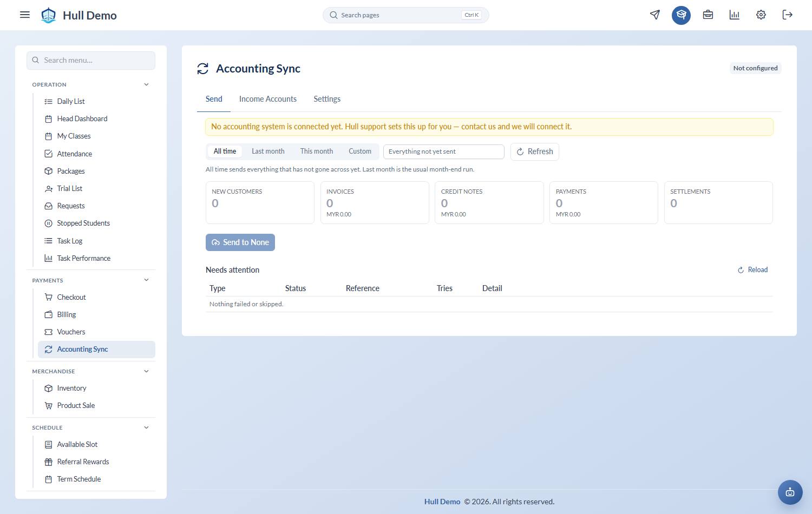Select the All time range option
This screenshot has width=812, height=514.
(225, 151)
